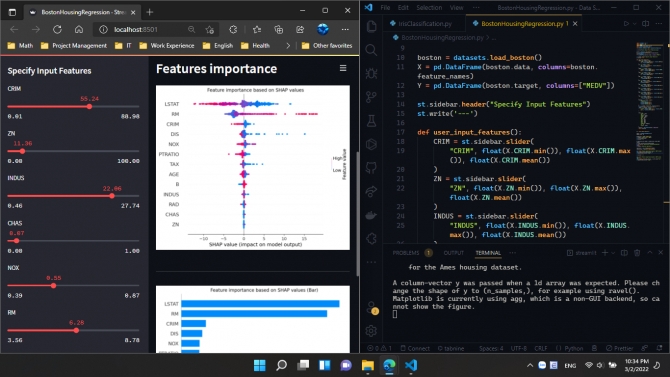Split the VS Code editor right

tap(646, 24)
